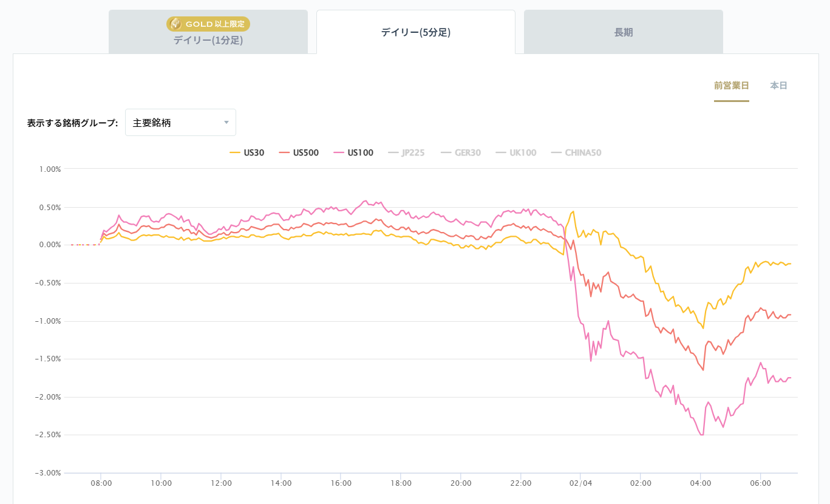Click the lowest point of the pink US100 line

click(702, 435)
